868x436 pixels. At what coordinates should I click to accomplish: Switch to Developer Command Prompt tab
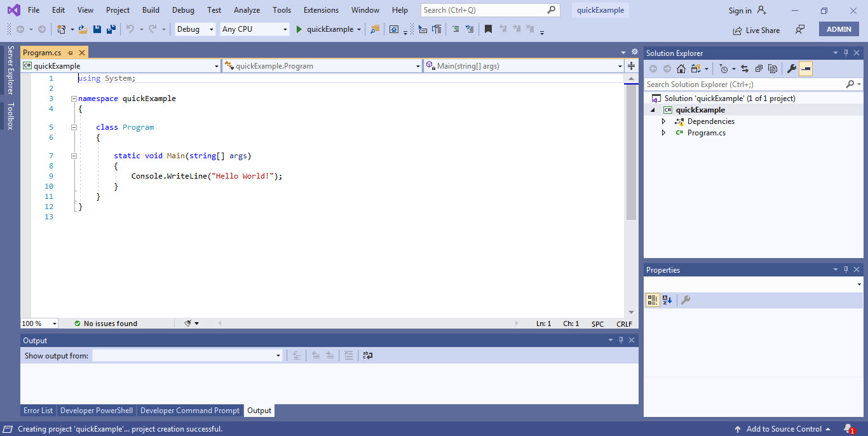click(x=190, y=411)
